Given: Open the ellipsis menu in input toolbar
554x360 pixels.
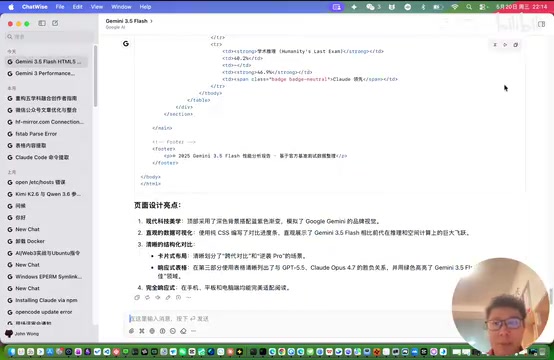Looking at the screenshot, I should (193, 331).
